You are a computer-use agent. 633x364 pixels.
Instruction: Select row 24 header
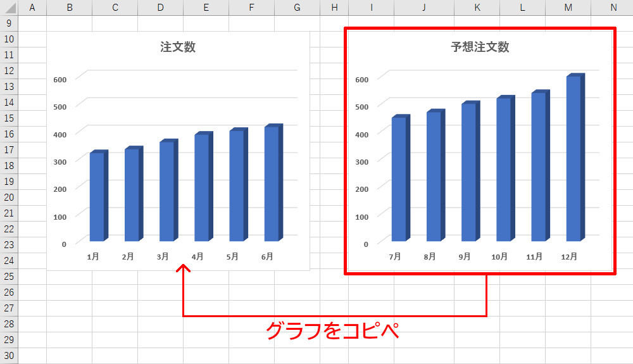[x=9, y=261]
